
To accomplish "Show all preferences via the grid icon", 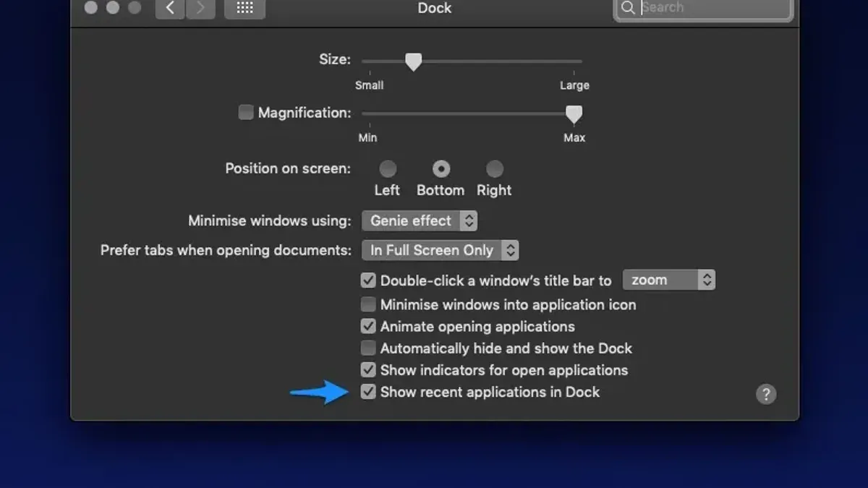I will pyautogui.click(x=244, y=8).
